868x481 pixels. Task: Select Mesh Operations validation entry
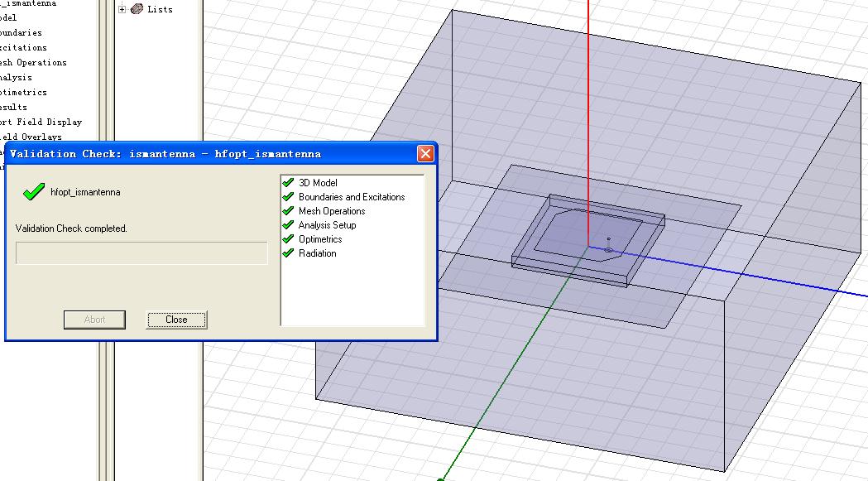pos(332,211)
